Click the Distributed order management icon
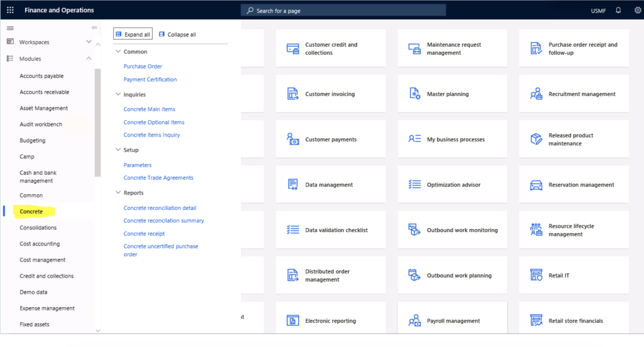Viewport: 644px width, 347px height. pos(293,275)
